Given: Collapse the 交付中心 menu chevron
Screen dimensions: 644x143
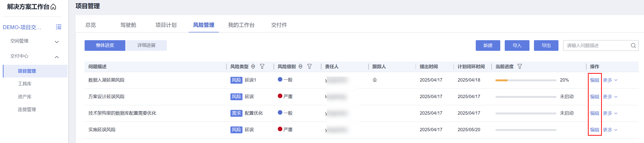Looking at the screenshot, I should tap(57, 57).
